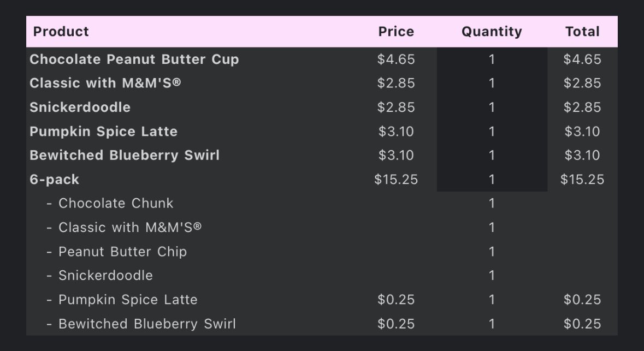Click the indented Classic with M&M'S sub-item
Screen dimensions: 644x351
[x=130, y=228]
